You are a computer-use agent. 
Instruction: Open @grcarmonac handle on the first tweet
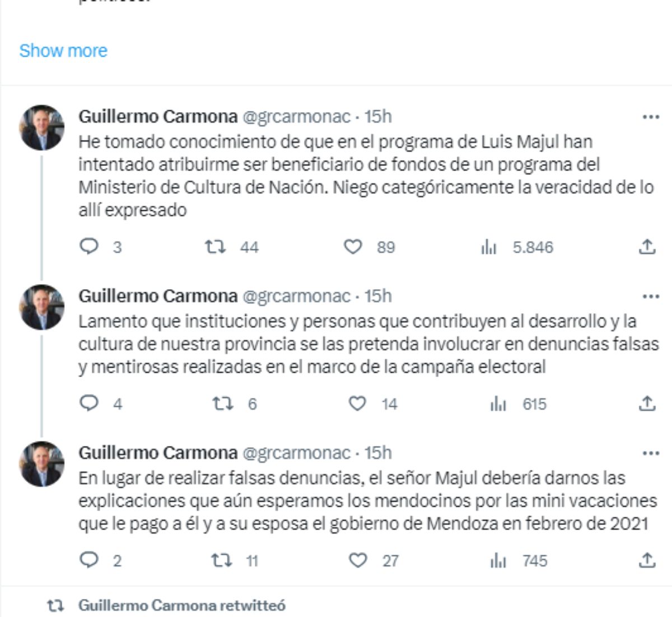pyautogui.click(x=296, y=117)
